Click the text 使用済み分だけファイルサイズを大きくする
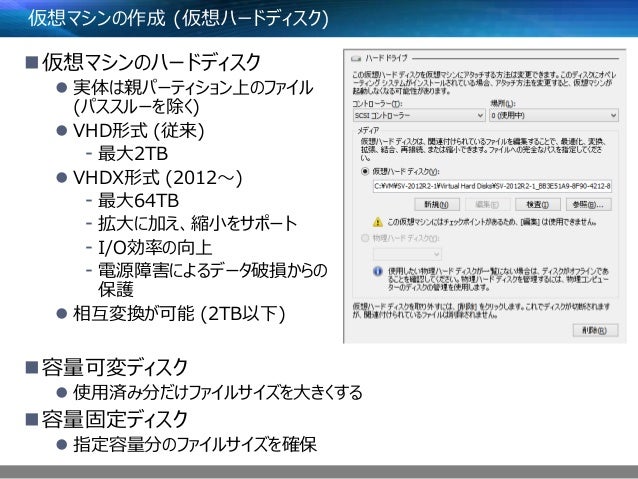 218,392
